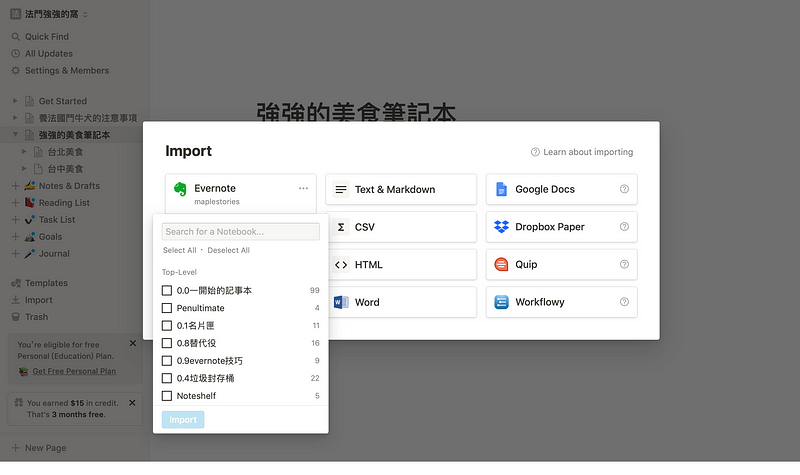Click the plus icon beside Journal
The height and width of the screenshot is (475, 800).
click(15, 254)
